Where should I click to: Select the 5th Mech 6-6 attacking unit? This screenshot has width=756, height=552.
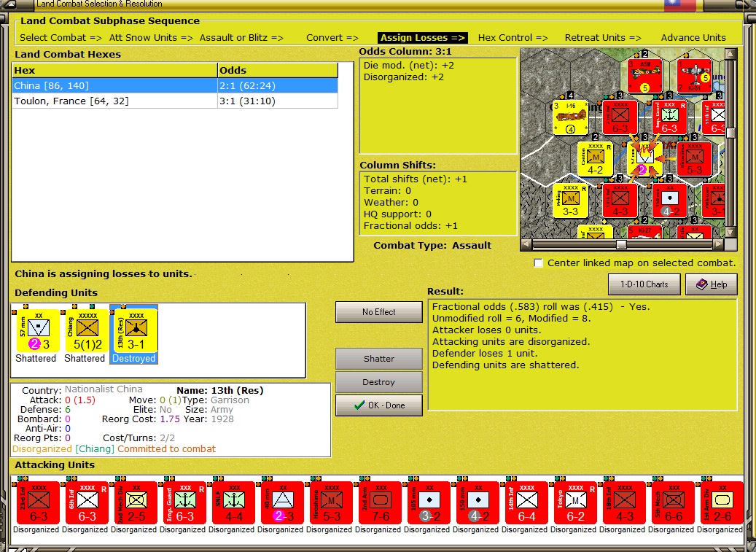(x=674, y=502)
